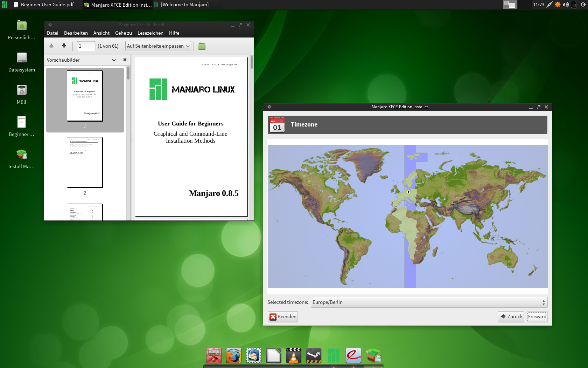Open VLC media player from dock

293,356
